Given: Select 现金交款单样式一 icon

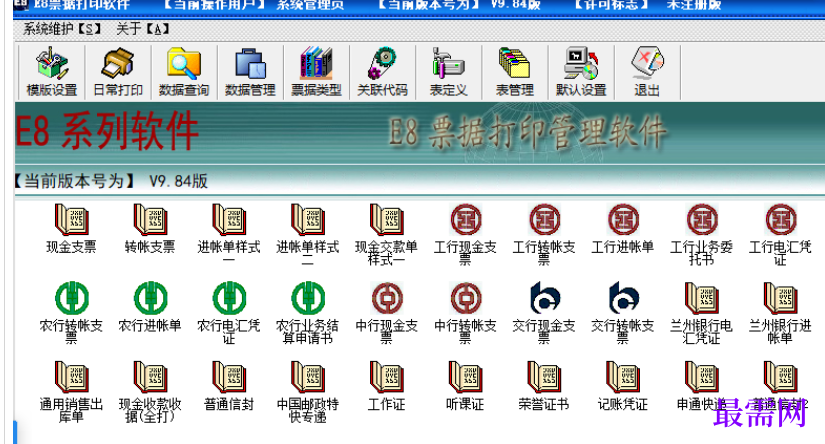Looking at the screenshot, I should (387, 220).
